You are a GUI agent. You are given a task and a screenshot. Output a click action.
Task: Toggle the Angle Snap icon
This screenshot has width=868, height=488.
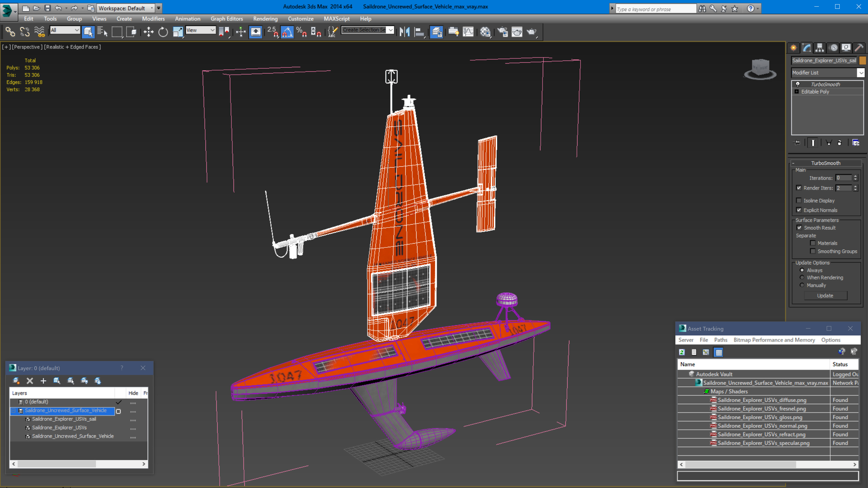(x=287, y=32)
